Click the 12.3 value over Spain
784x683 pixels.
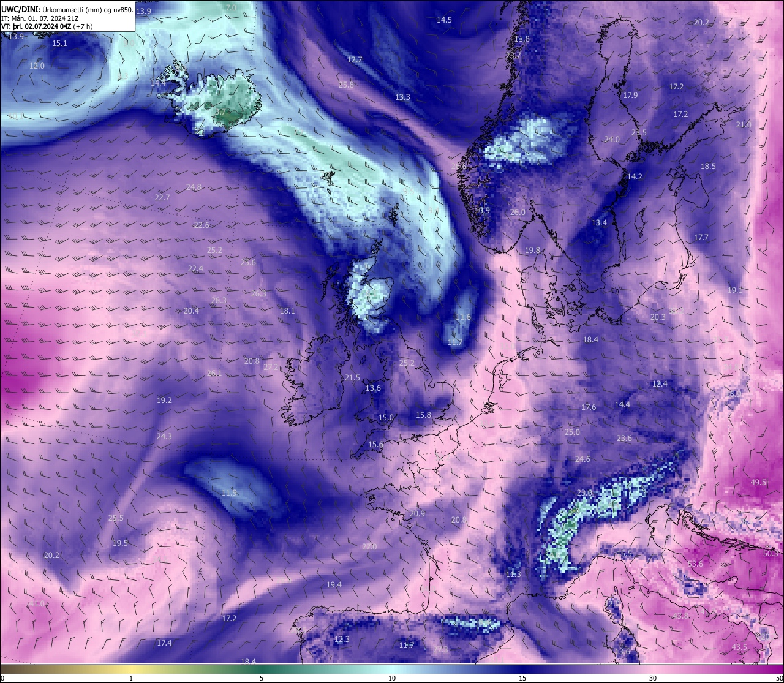pyautogui.click(x=342, y=639)
